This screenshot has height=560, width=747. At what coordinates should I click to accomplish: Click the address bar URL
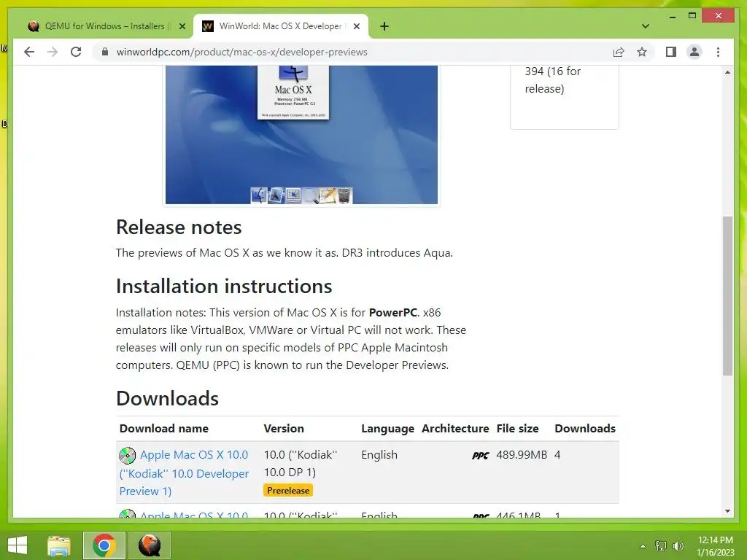coord(241,52)
